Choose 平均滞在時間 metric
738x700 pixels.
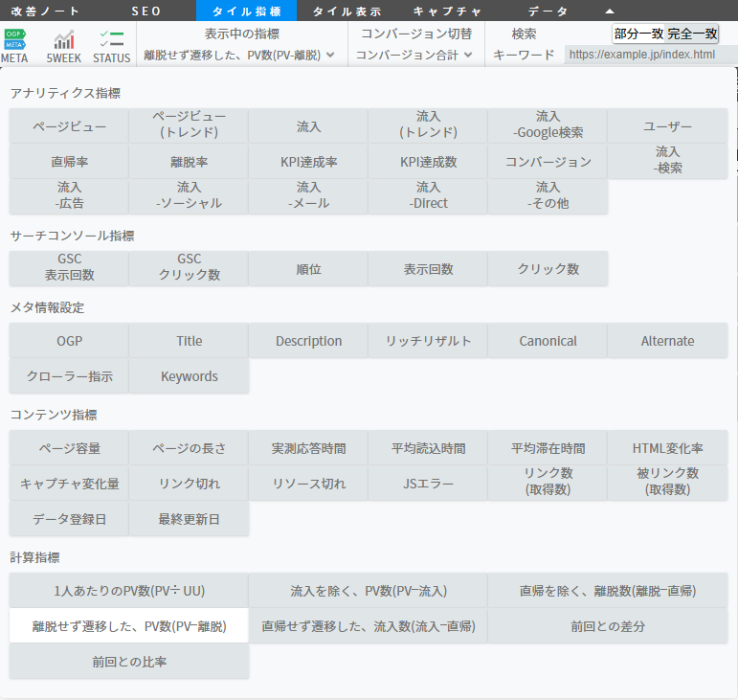[548, 448]
